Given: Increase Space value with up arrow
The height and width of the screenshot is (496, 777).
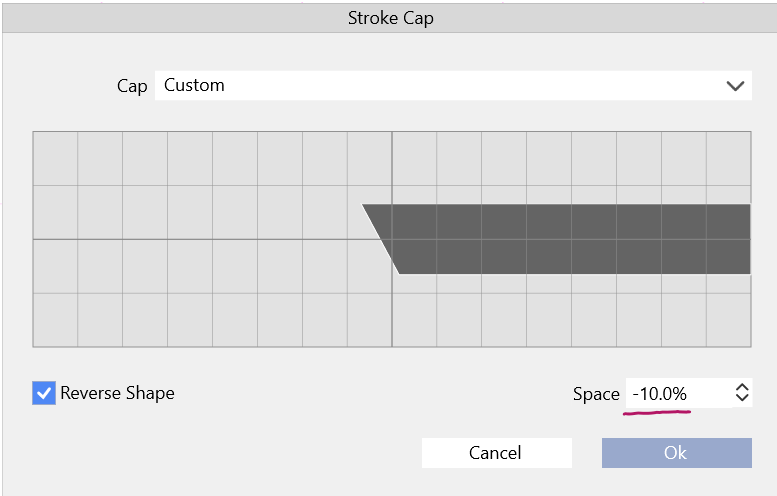Looking at the screenshot, I should (x=742, y=387).
